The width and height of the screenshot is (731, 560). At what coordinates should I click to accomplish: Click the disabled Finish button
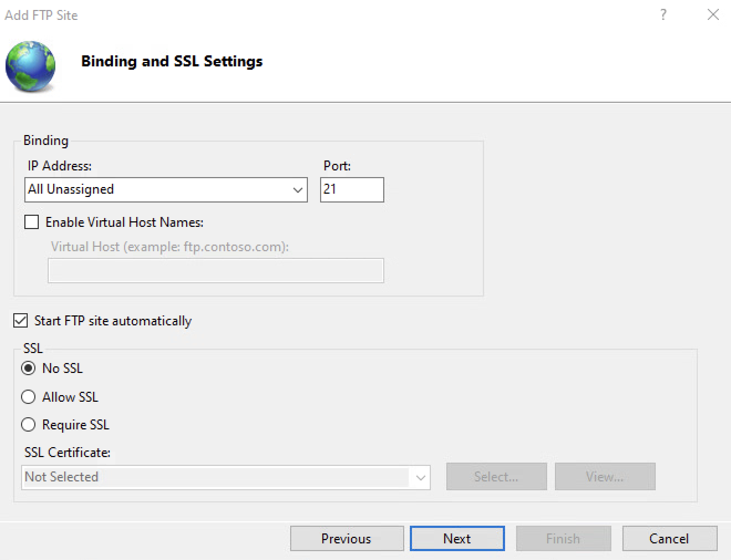click(563, 538)
